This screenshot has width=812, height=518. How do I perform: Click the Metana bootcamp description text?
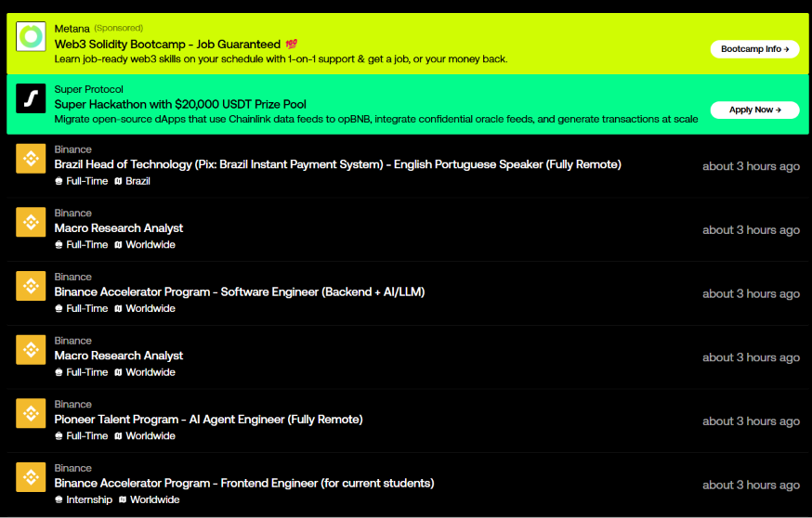(x=281, y=59)
